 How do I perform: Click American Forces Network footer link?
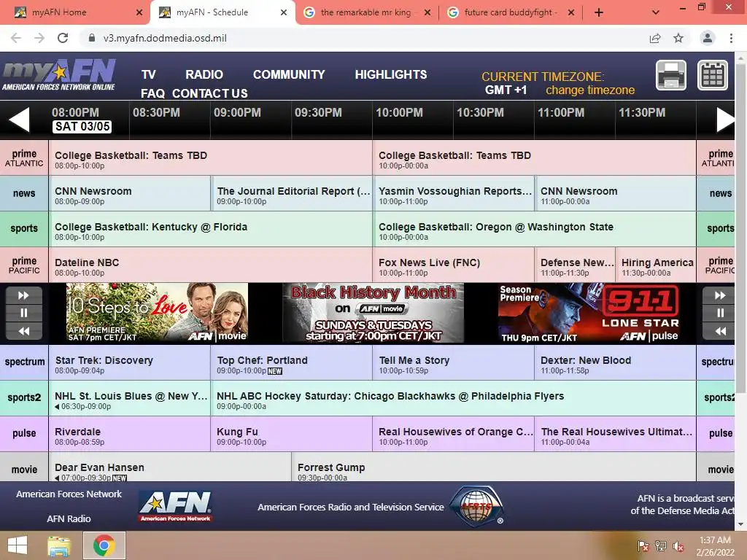[69, 494]
